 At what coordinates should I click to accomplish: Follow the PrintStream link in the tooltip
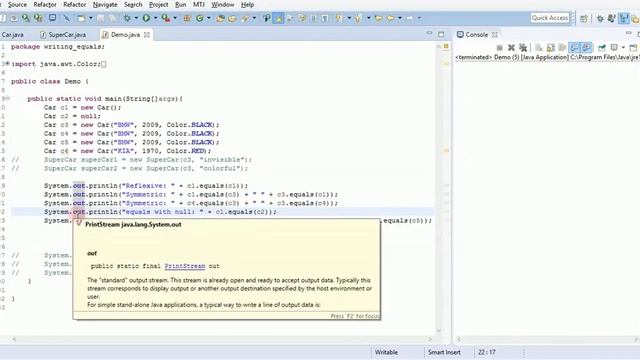coord(185,266)
